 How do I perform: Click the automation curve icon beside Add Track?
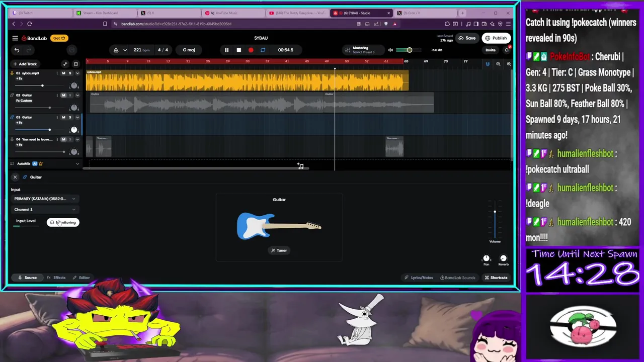coord(65,64)
